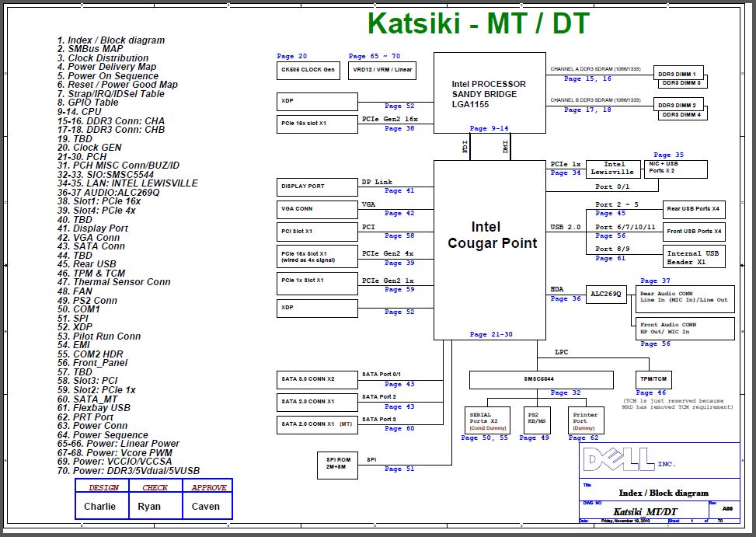Click the "DESIGN" header cell
Image resolution: width=756 pixels, height=537 pixels.
[x=103, y=486]
